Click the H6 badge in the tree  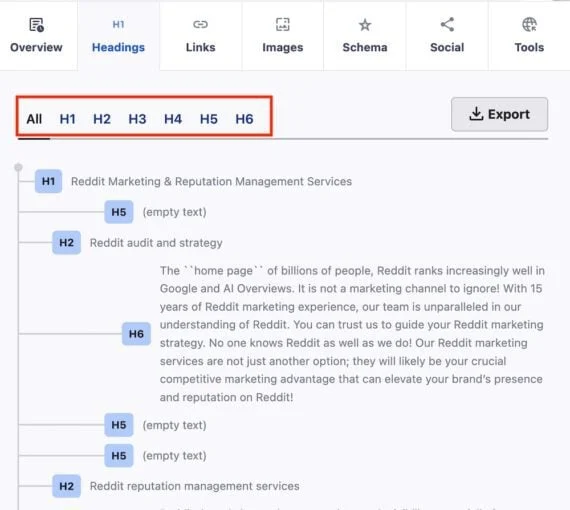(x=136, y=334)
